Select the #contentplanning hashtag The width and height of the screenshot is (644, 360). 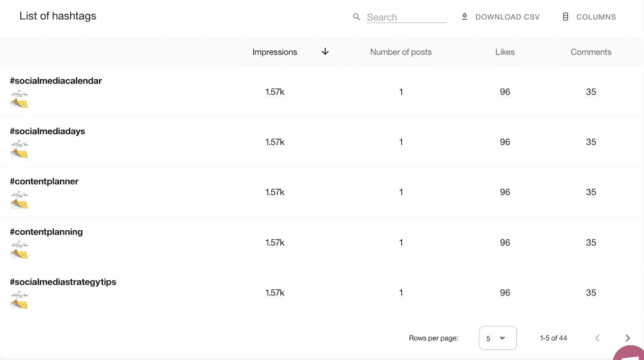click(46, 232)
